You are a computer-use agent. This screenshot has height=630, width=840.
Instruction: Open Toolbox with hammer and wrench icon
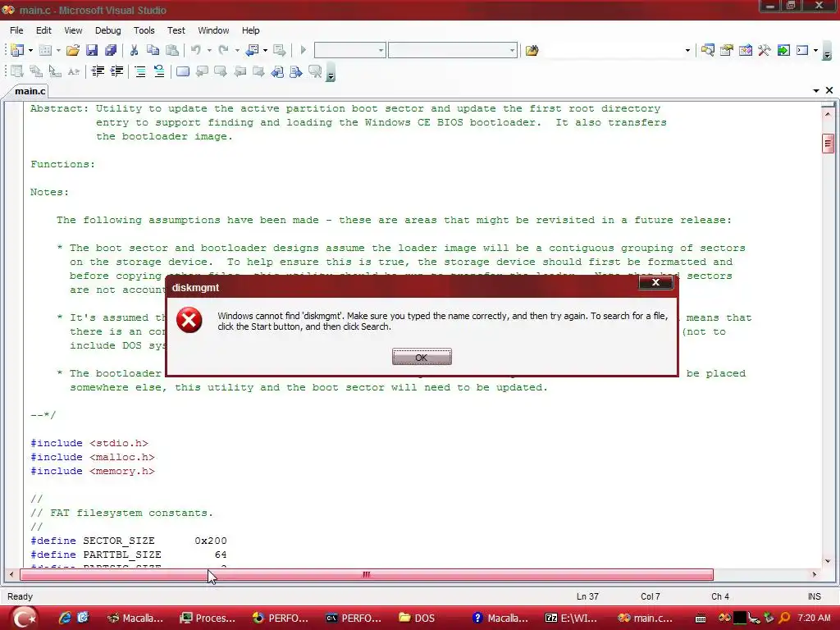(x=764, y=50)
